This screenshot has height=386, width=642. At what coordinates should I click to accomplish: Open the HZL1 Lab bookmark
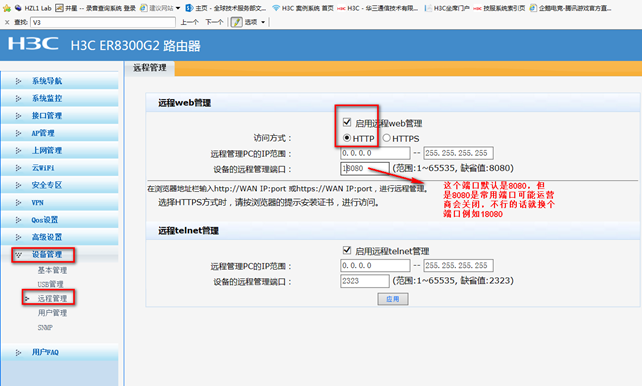tap(33, 8)
